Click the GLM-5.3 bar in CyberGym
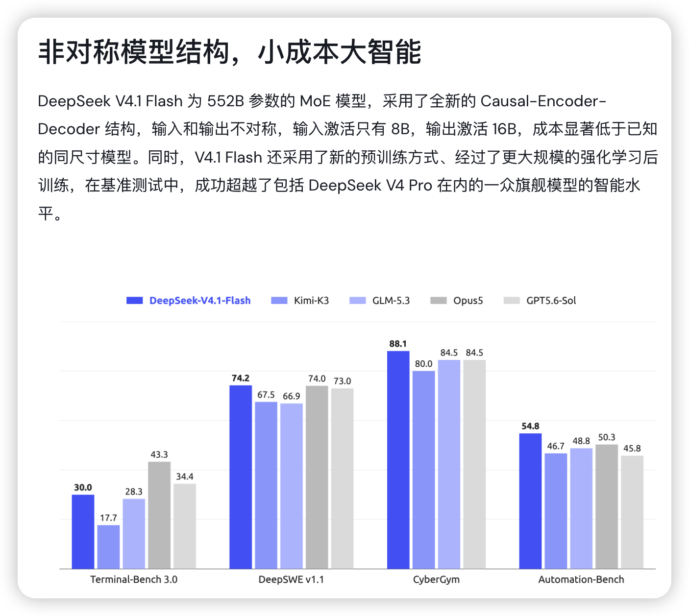Image resolution: width=689 pixels, height=616 pixels. [x=449, y=464]
